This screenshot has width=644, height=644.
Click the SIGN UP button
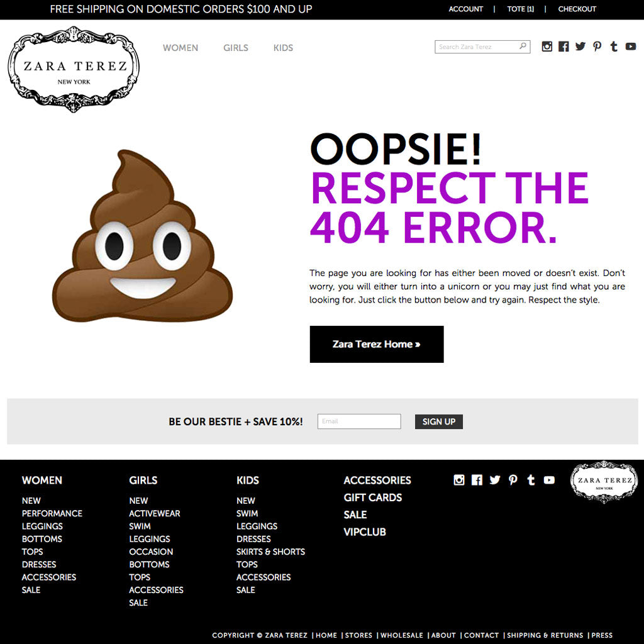pos(439,421)
